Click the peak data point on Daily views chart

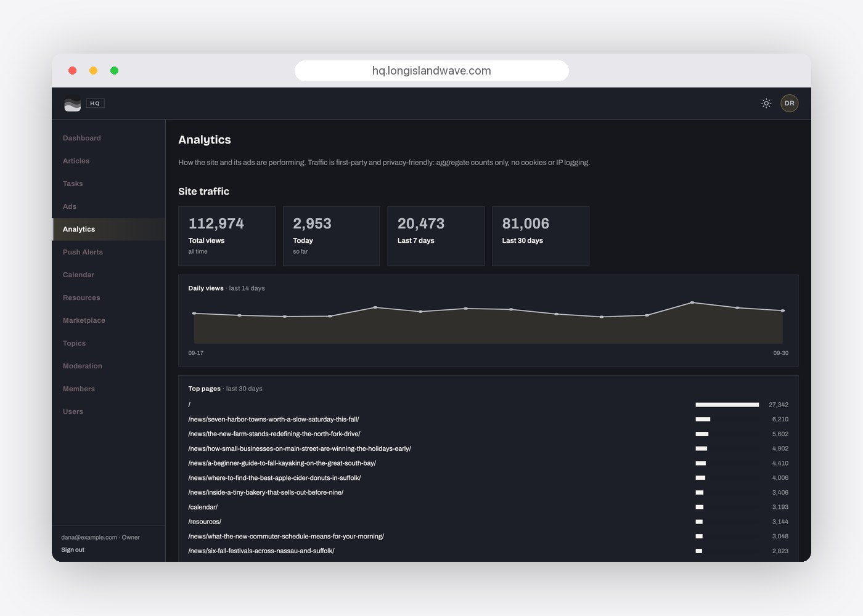tap(692, 302)
